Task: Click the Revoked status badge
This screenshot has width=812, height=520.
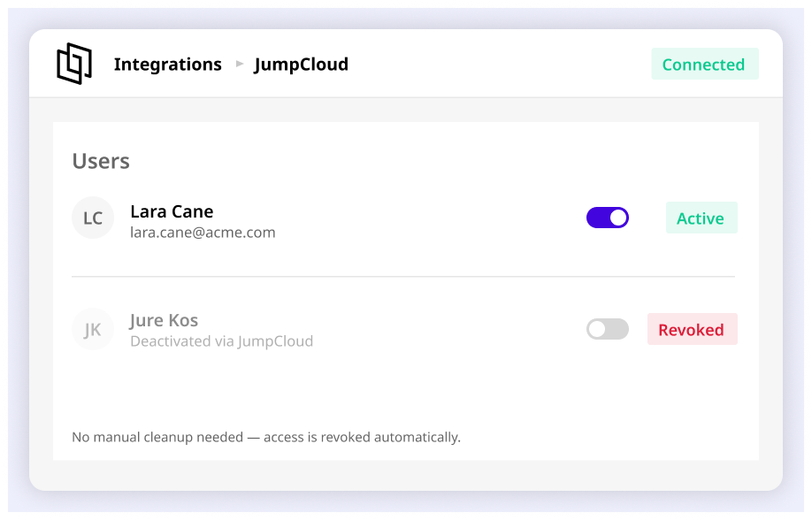Action: [693, 329]
